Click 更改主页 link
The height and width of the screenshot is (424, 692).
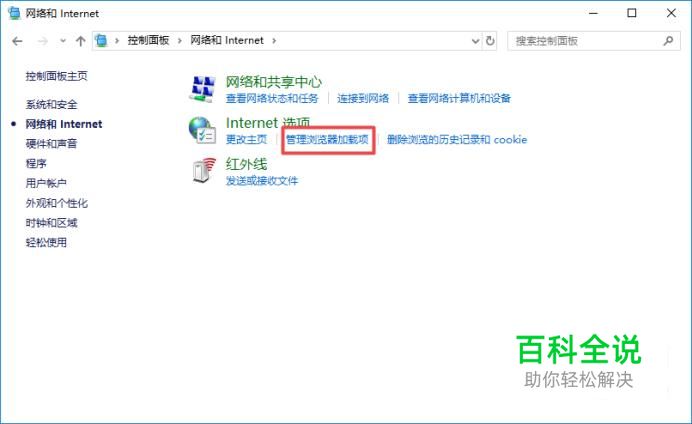coord(246,139)
